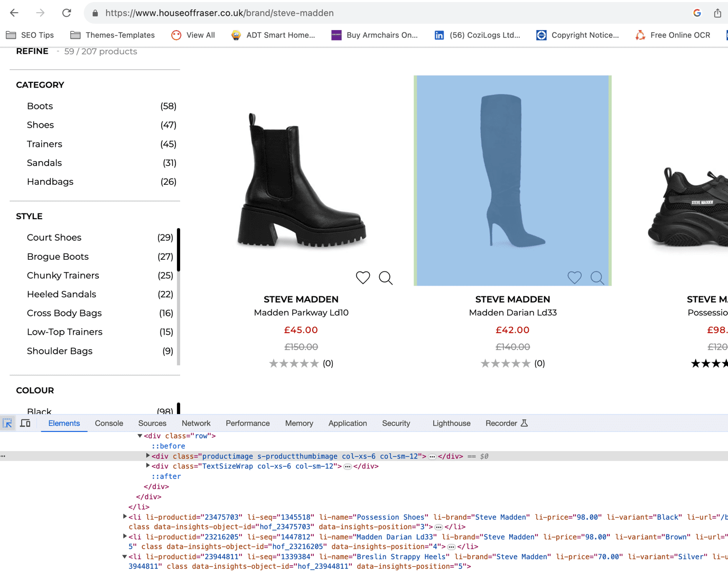728x573 pixels.
Task: Select the Chunky Trainers style filter
Action: pos(63,275)
